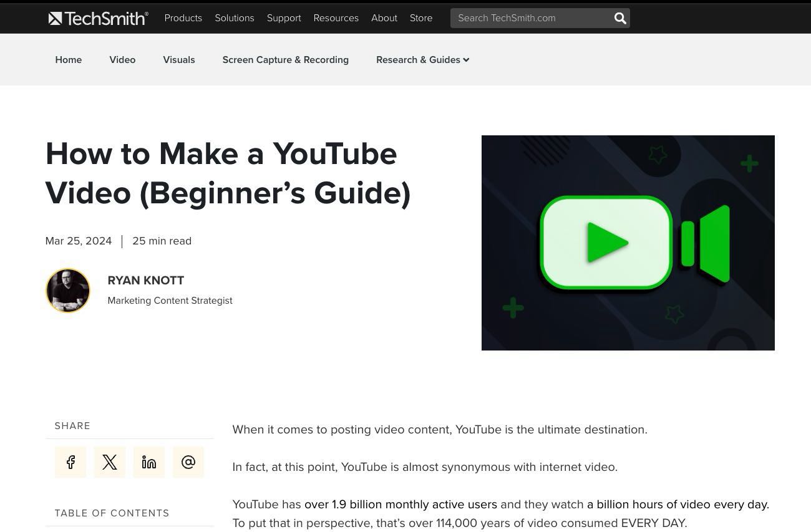Image resolution: width=811 pixels, height=532 pixels.
Task: Share article via email icon
Action: tap(188, 462)
